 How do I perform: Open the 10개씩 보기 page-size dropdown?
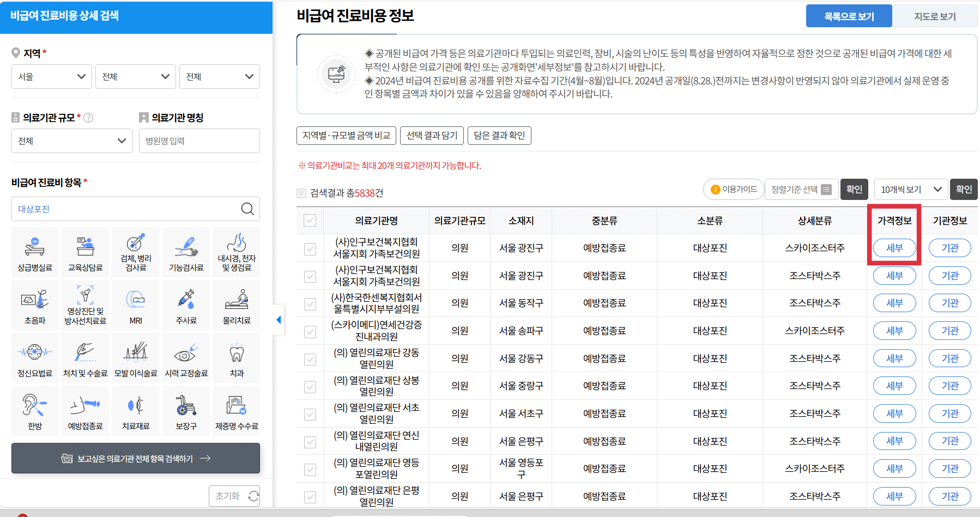tap(911, 189)
